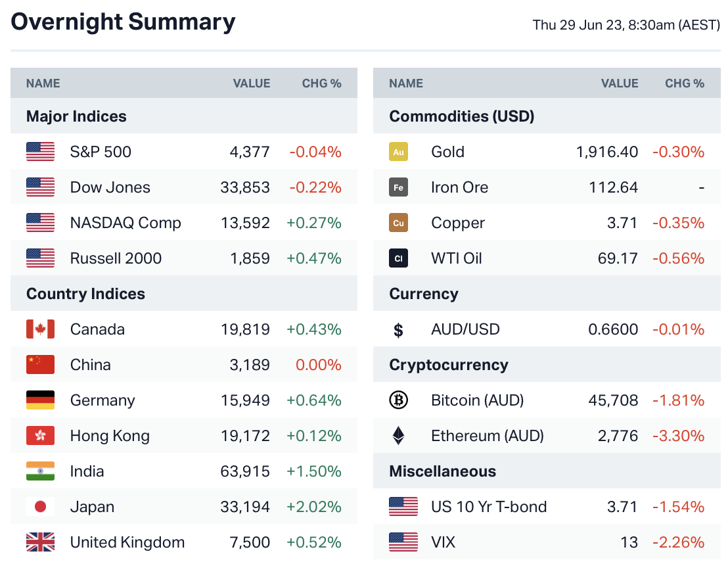The width and height of the screenshot is (728, 564).
Task: Click the AUD/USD dollar sign icon
Action: pos(398,329)
